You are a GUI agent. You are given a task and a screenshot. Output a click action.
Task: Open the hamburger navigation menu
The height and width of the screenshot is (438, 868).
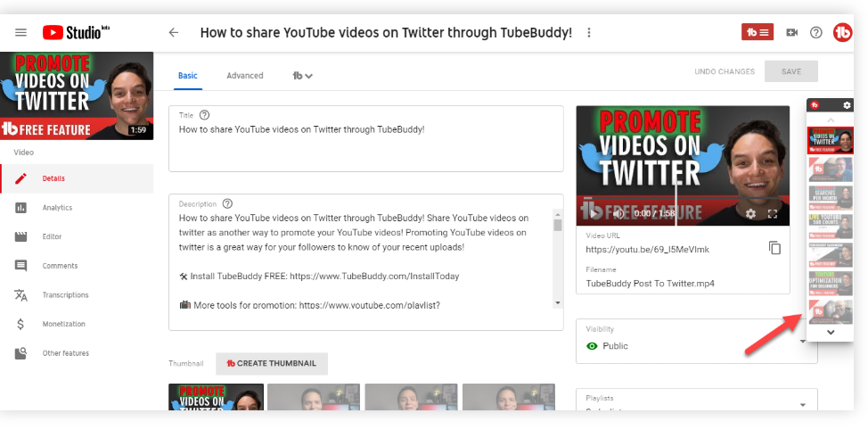(x=21, y=33)
